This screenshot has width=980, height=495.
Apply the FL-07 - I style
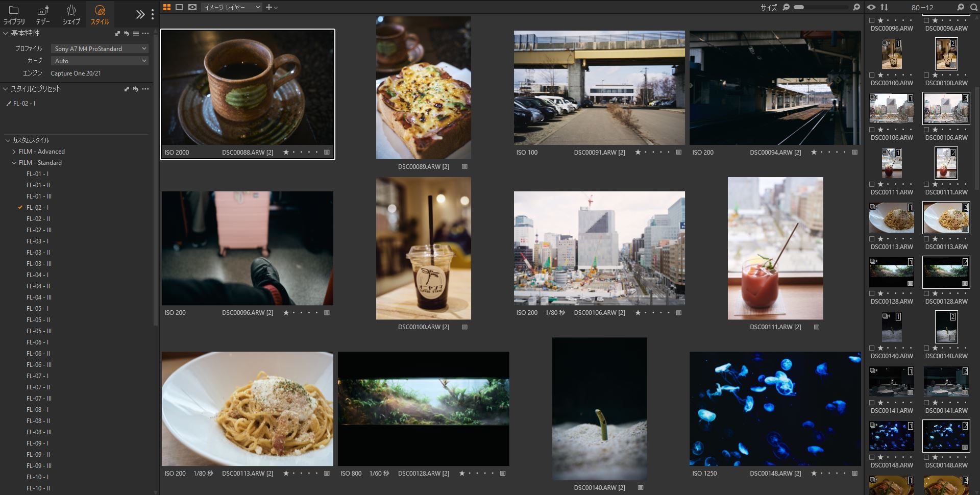[37, 376]
